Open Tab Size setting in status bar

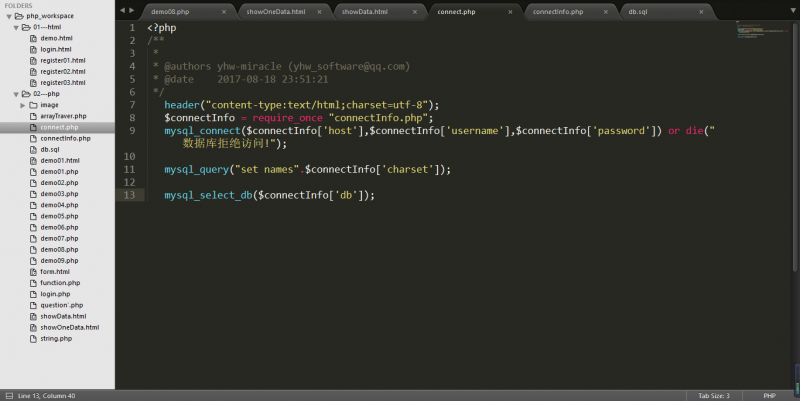click(x=714, y=396)
